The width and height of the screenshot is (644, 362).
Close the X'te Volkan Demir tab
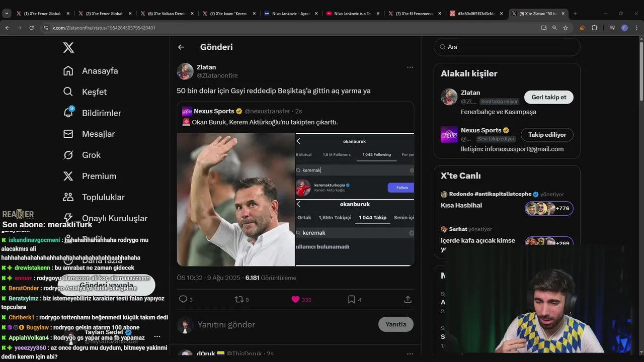pos(192,14)
